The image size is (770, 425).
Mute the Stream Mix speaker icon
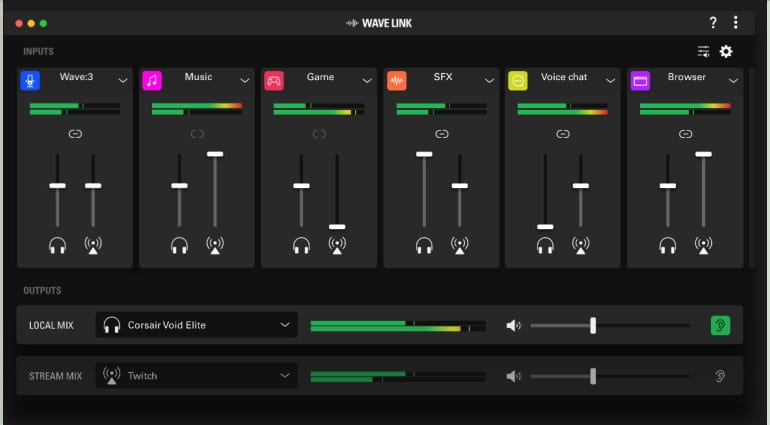513,376
